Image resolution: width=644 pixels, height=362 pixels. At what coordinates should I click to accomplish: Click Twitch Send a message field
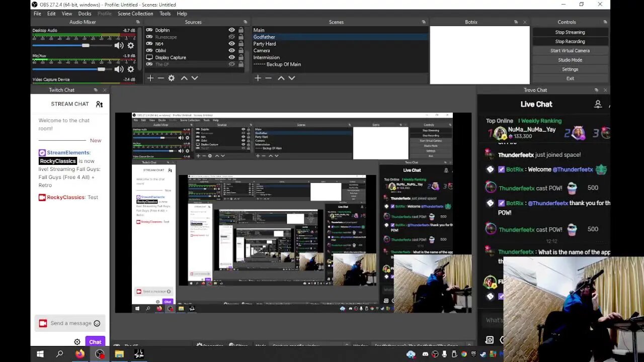click(x=70, y=323)
